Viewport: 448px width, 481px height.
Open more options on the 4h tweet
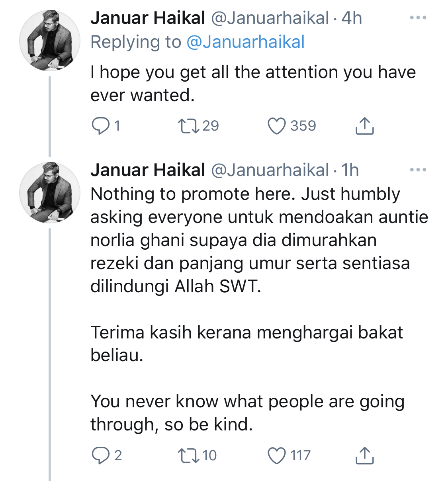(418, 18)
